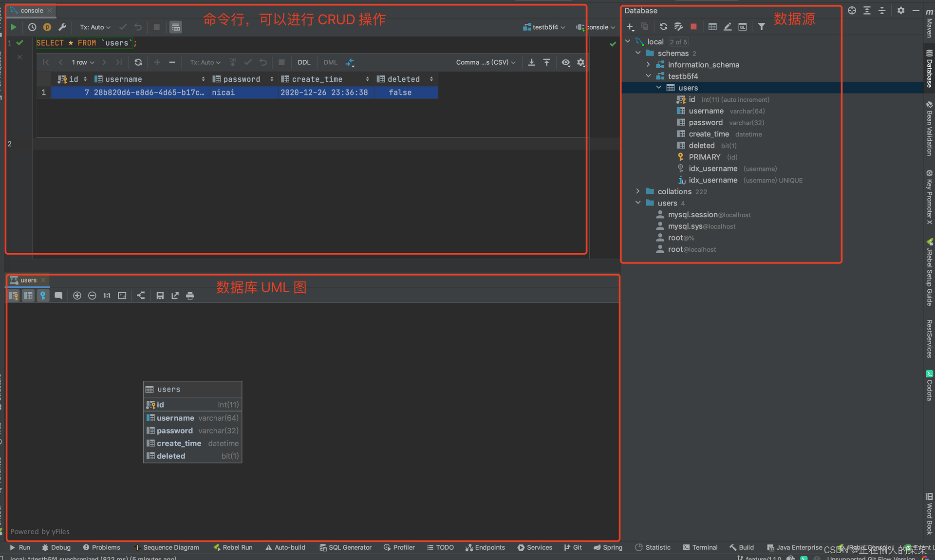The height and width of the screenshot is (560, 935).
Task: Collapse the schemas folder
Action: click(x=638, y=53)
